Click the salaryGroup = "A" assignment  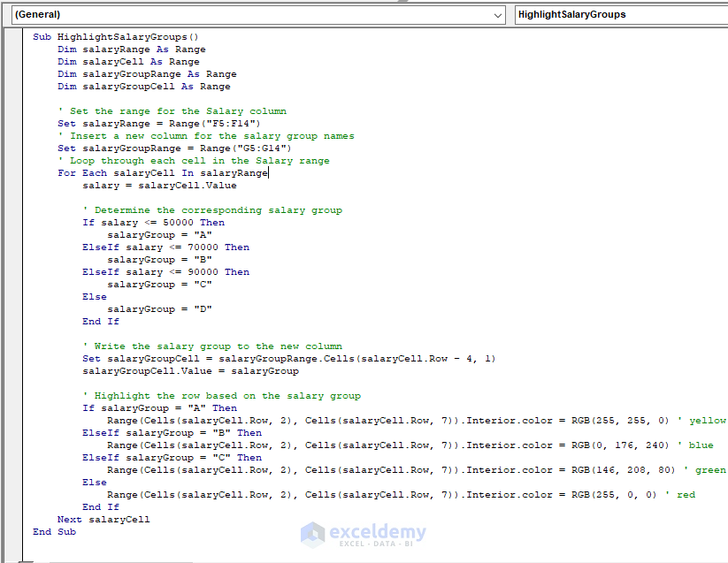click(x=160, y=235)
